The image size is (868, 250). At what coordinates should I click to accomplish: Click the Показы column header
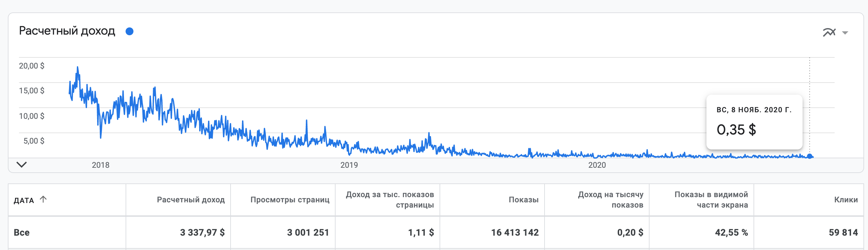523,199
